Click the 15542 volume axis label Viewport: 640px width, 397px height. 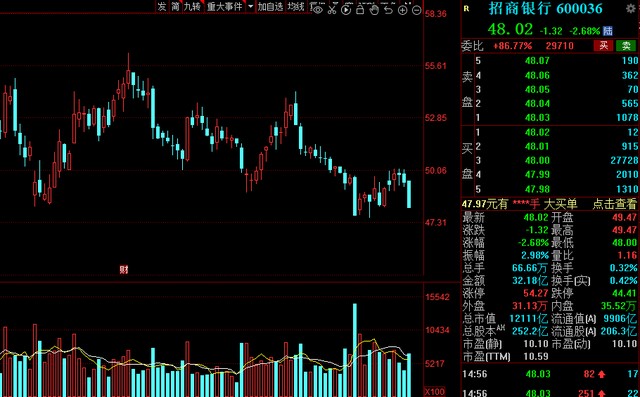click(x=438, y=297)
